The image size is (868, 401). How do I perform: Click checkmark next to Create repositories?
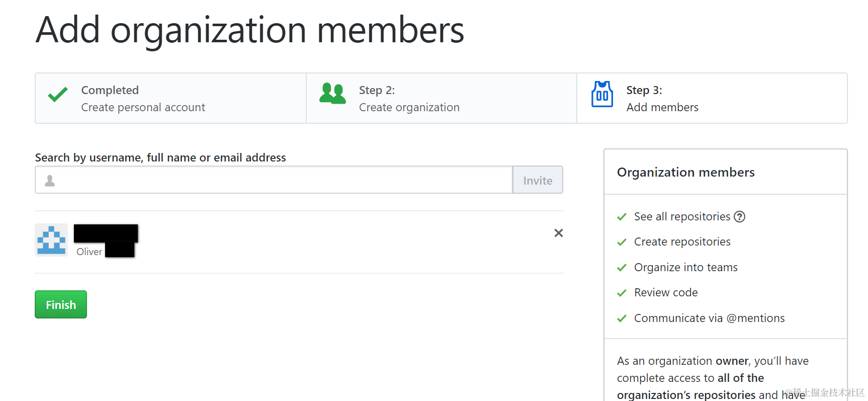point(622,242)
